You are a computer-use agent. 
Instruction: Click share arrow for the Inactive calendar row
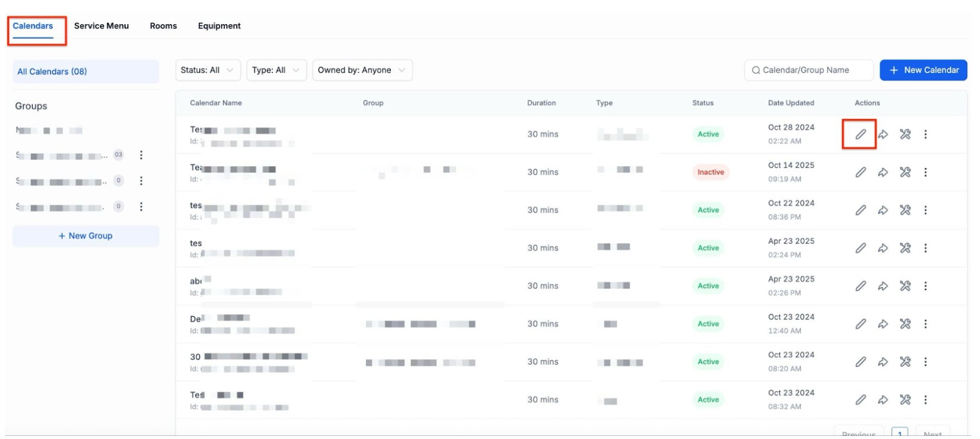[x=883, y=172]
